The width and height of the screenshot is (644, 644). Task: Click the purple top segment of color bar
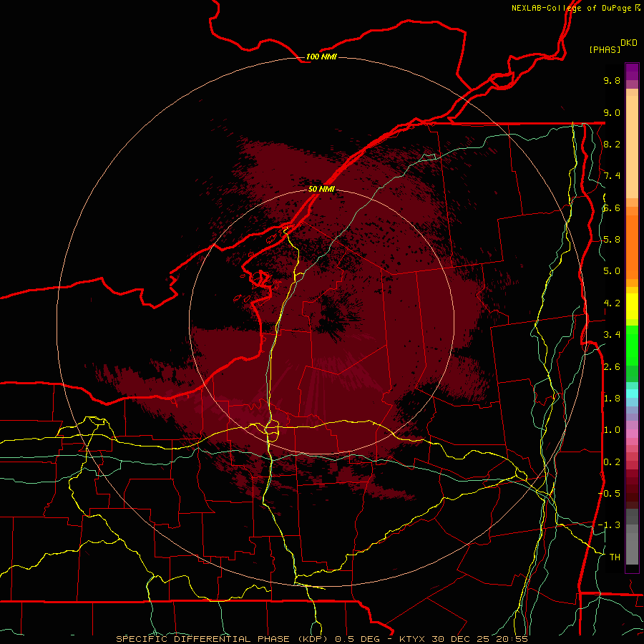point(632,72)
